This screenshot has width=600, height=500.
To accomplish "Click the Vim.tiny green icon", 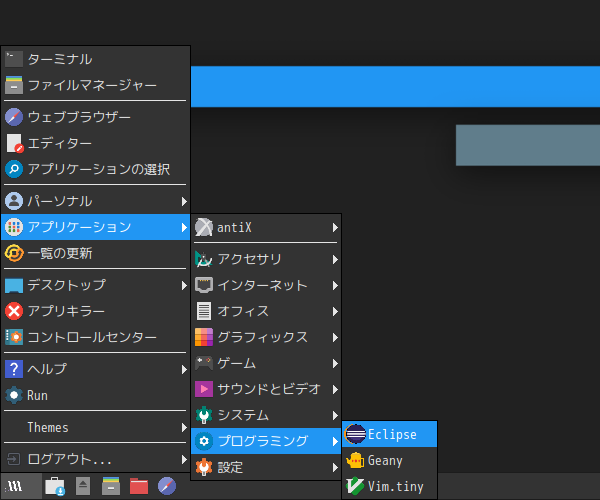I will (x=355, y=486).
